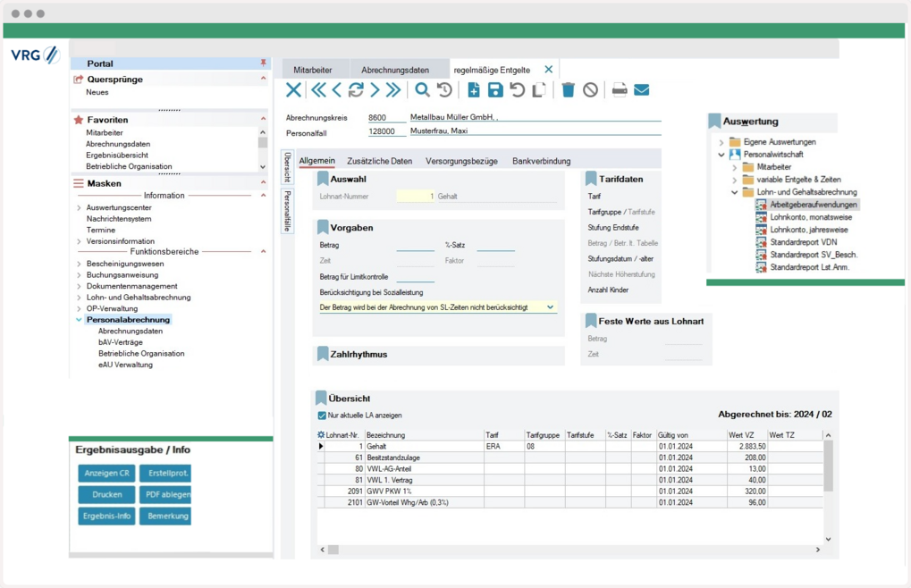Open bAV-Verträge in Masken tree
Viewport: 911px width, 588px height.
pos(121,342)
